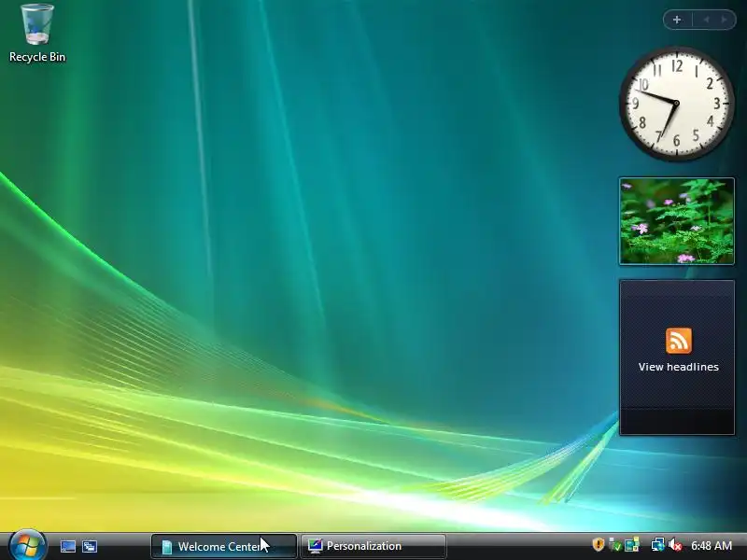Open the 6:48 AM taskbar clock

[712, 546]
